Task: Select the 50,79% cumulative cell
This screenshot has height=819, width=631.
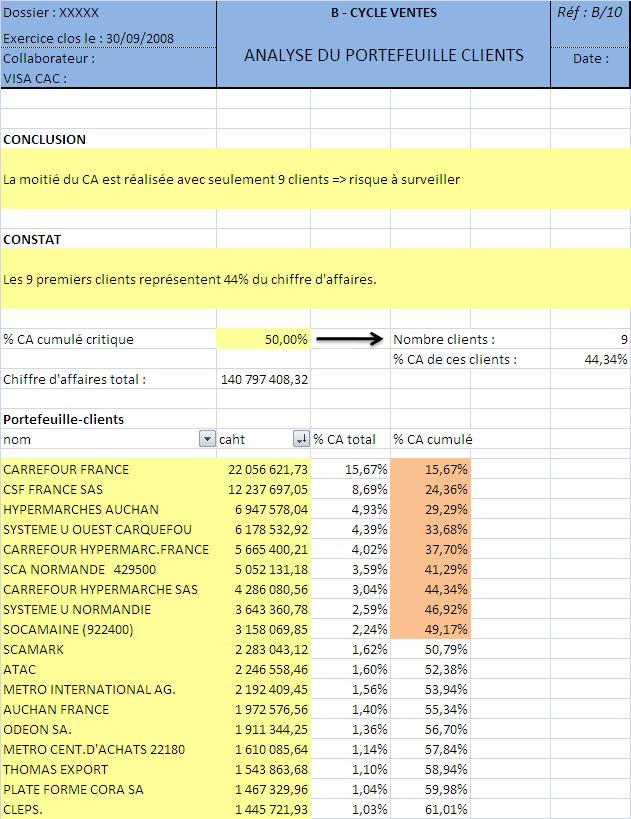Action: pos(430,649)
